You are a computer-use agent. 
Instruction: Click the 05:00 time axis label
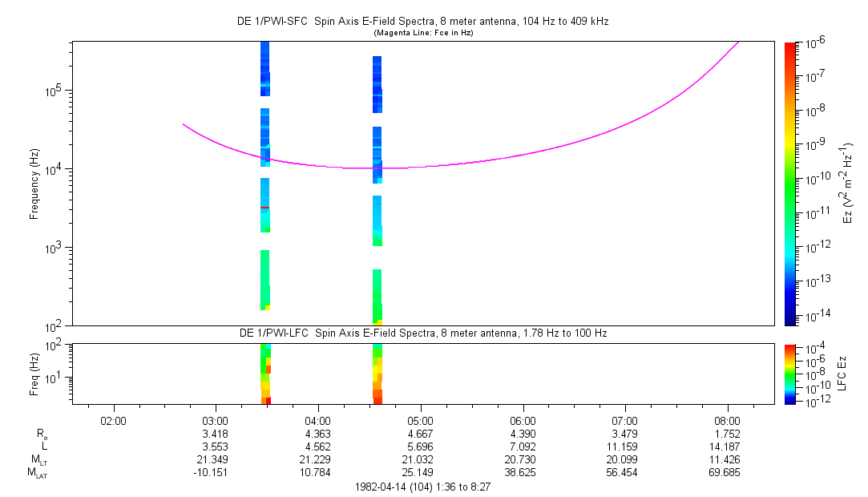tap(420, 421)
